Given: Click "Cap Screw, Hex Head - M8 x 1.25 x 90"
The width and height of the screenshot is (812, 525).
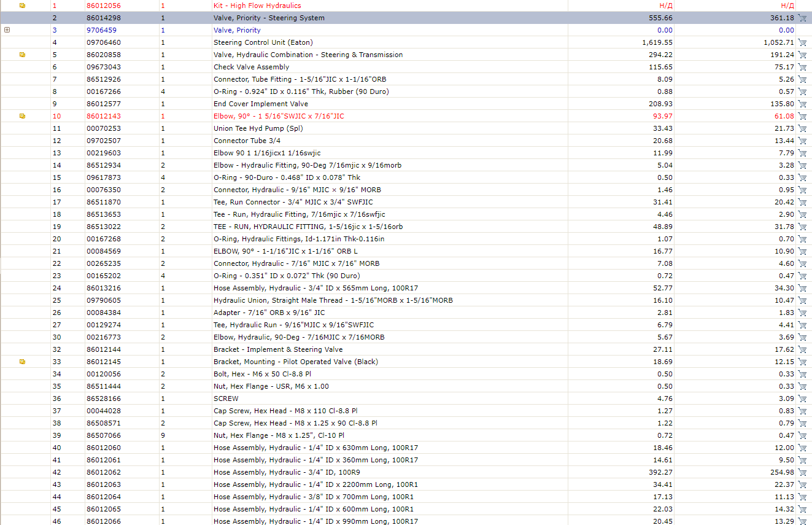Looking at the screenshot, I should (295, 423).
